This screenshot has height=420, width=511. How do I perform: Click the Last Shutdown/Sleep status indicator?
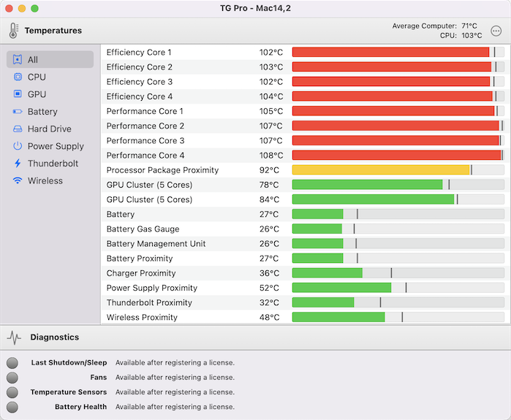click(12, 363)
